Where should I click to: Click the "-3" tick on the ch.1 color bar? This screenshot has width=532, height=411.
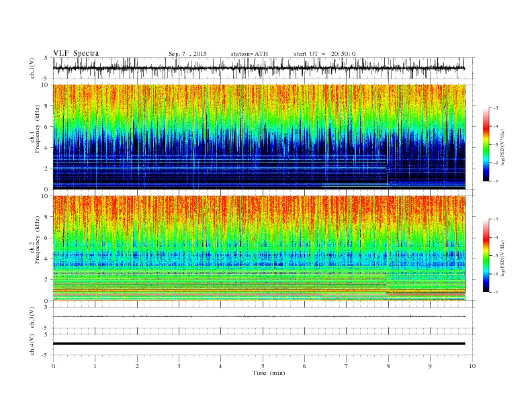pos(495,108)
